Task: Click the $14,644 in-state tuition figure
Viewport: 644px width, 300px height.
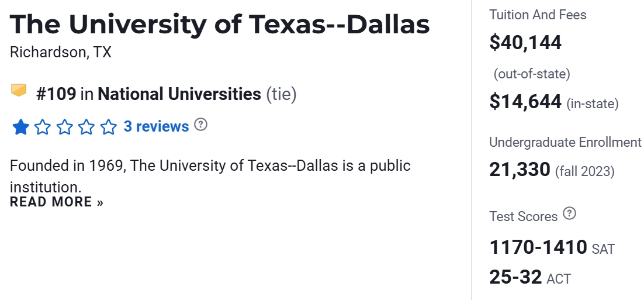Action: click(525, 102)
